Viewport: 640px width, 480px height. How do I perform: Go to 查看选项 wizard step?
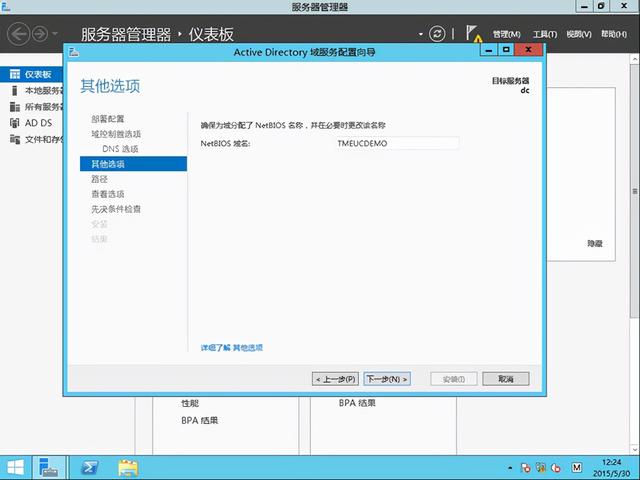pos(108,194)
